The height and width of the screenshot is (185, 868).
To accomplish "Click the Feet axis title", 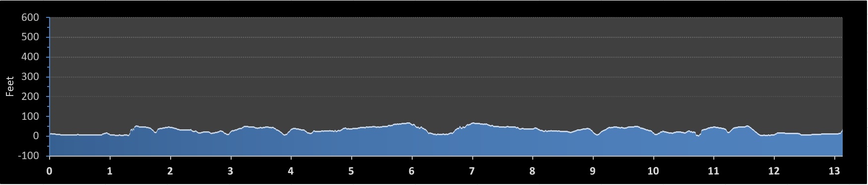I will pyautogui.click(x=9, y=87).
